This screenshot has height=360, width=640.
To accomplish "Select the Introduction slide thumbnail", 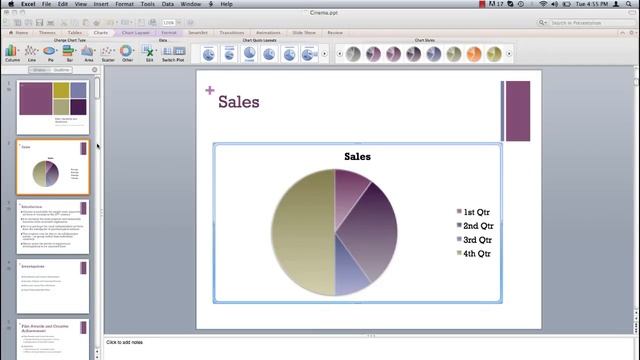I will tap(53, 227).
